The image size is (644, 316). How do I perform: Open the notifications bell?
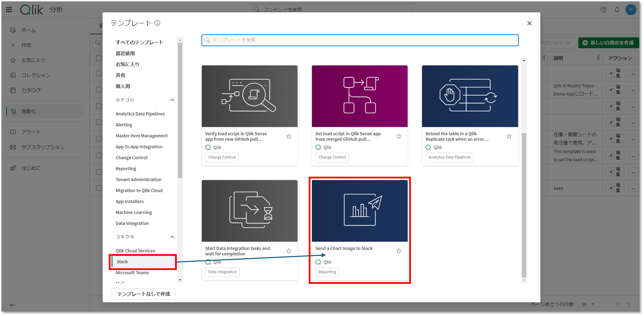(x=617, y=10)
